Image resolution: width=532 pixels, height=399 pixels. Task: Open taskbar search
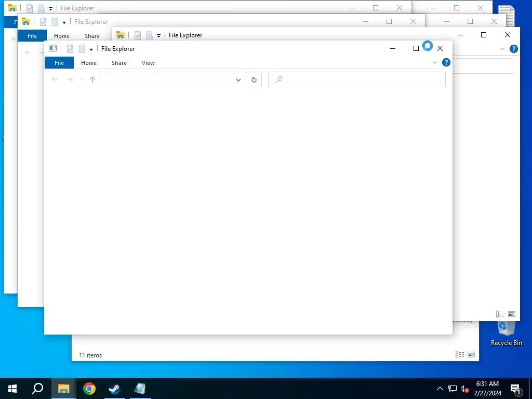click(37, 389)
